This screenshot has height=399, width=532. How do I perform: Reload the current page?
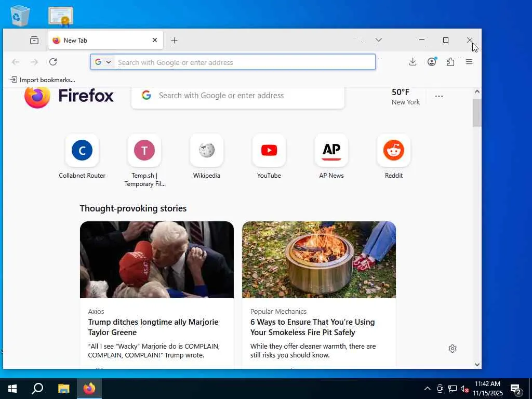[53, 62]
